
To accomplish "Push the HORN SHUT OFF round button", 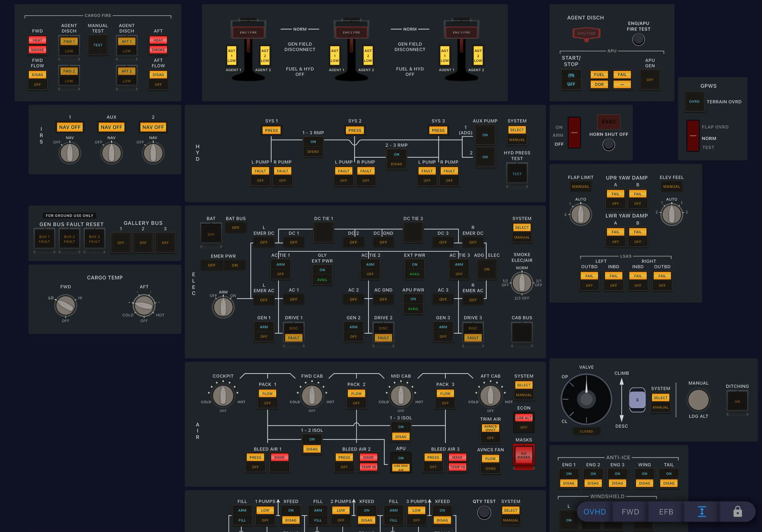I will (x=608, y=145).
